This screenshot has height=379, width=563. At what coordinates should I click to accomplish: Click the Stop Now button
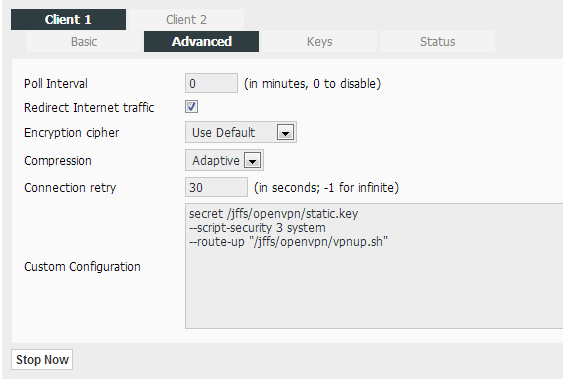coord(42,360)
